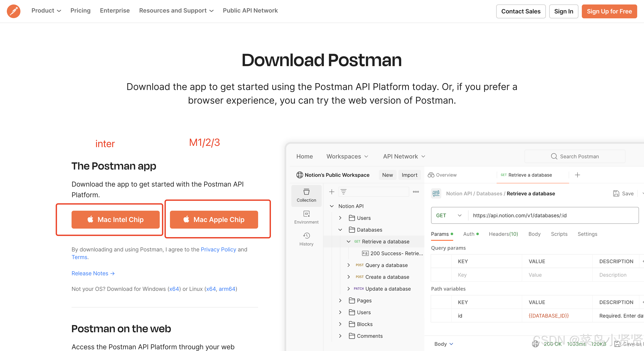
Task: Open the Pricing menu item
Action: (x=80, y=10)
